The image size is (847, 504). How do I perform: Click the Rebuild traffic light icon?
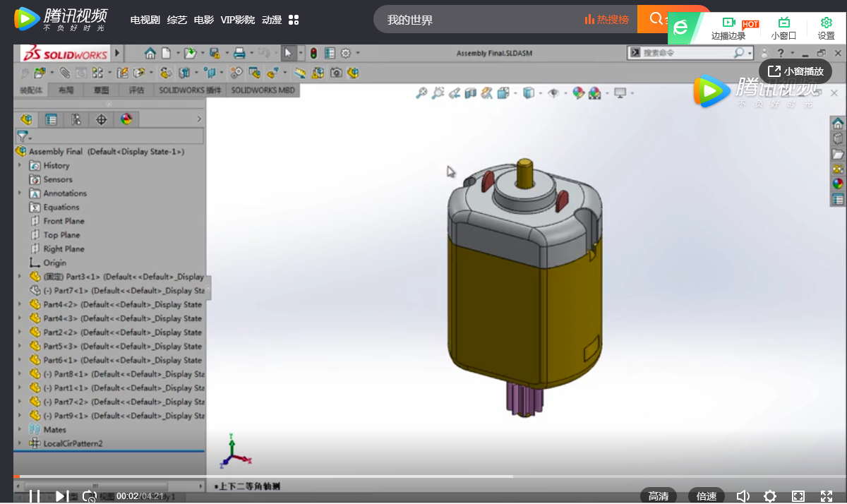point(313,53)
